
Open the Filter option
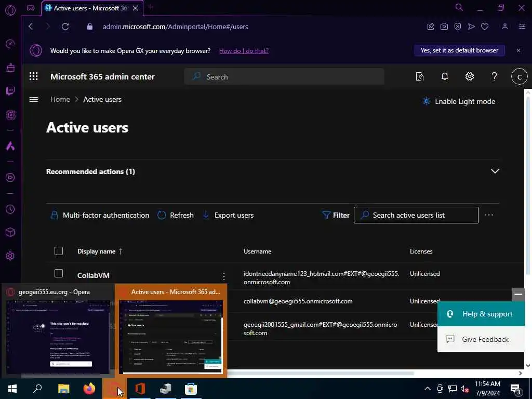[336, 215]
